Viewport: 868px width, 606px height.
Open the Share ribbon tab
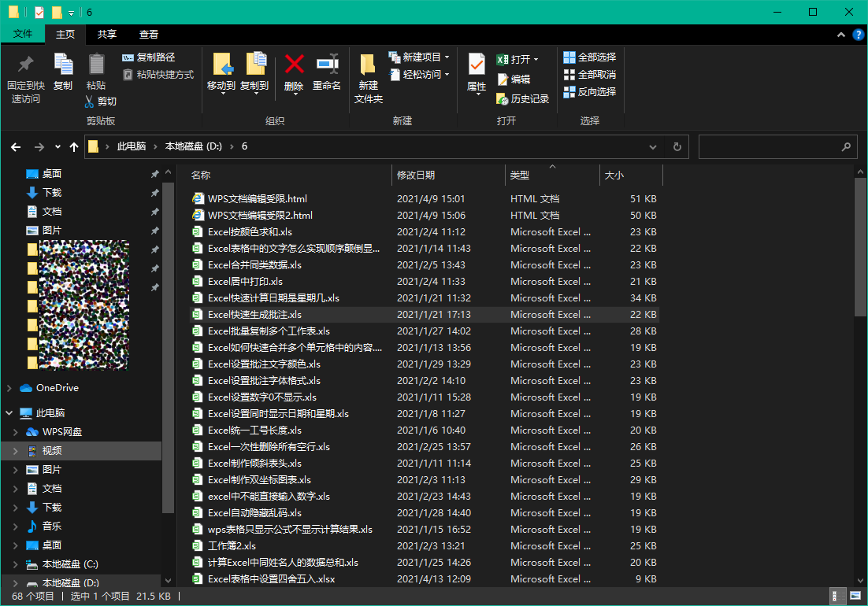point(107,35)
